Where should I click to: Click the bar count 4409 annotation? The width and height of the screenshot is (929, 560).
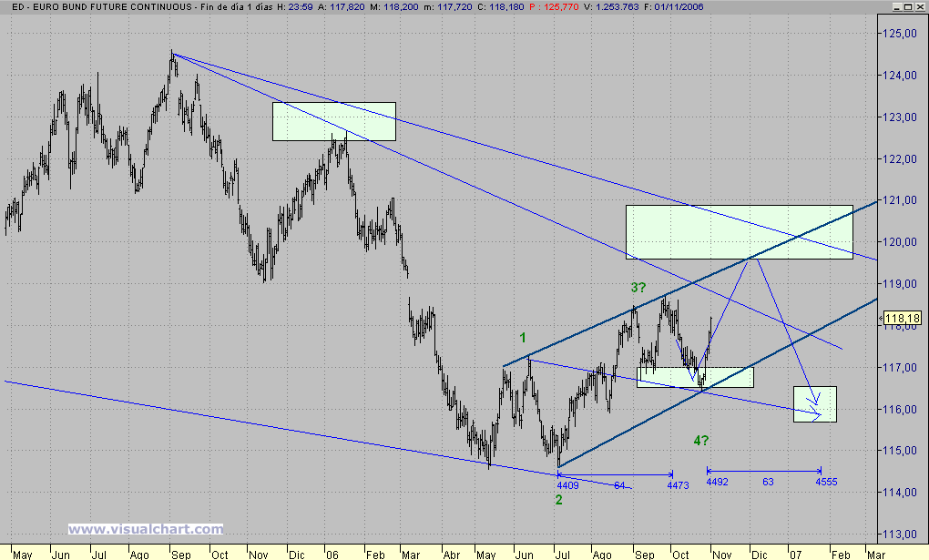(567, 485)
